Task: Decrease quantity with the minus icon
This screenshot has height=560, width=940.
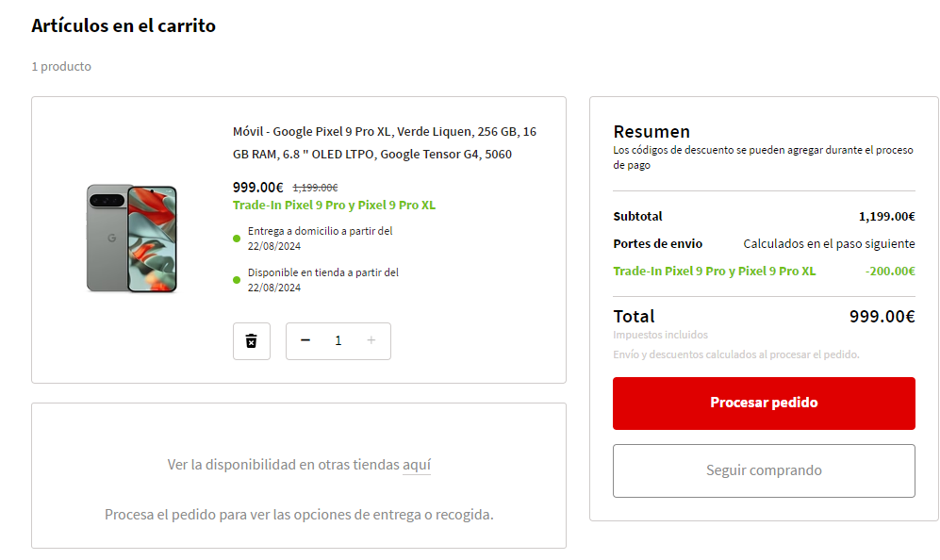Action: pos(305,341)
